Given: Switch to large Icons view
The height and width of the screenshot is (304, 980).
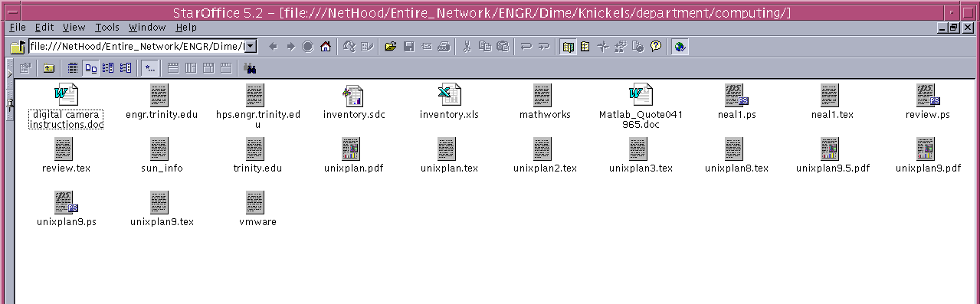Looking at the screenshot, I should pos(90,68).
